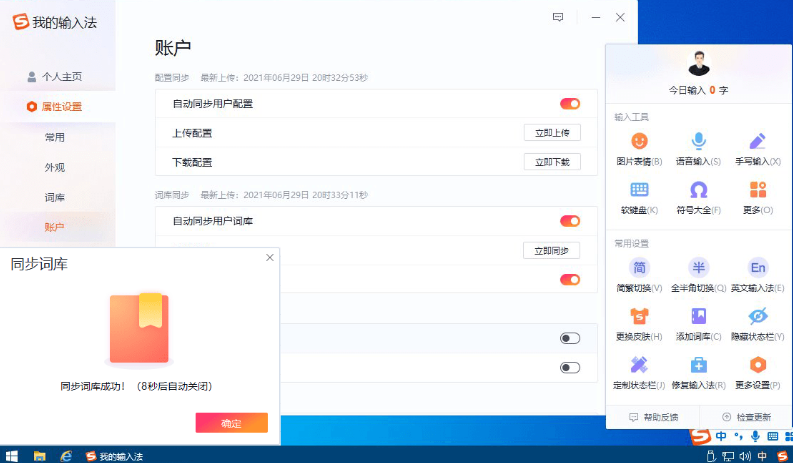Open File Explorer from taskbar
The width and height of the screenshot is (793, 463).
pos(39,456)
